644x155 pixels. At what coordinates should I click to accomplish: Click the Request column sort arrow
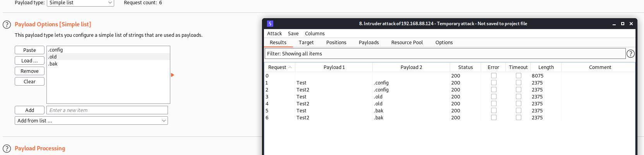[290, 67]
